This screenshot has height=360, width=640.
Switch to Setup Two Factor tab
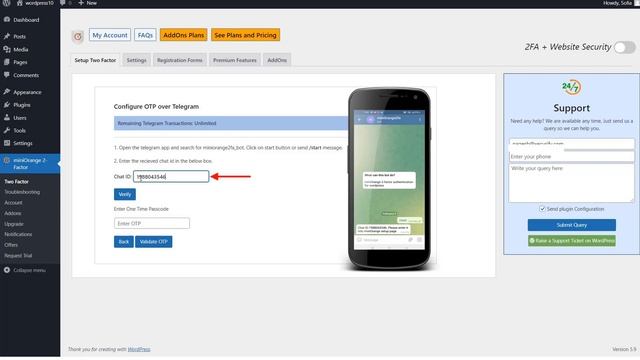95,60
